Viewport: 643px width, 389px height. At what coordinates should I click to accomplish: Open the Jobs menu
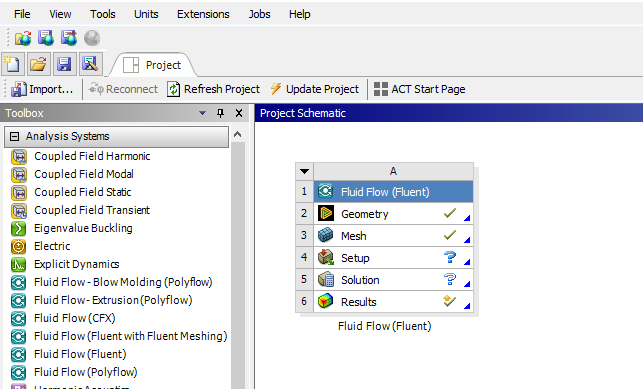pos(259,14)
